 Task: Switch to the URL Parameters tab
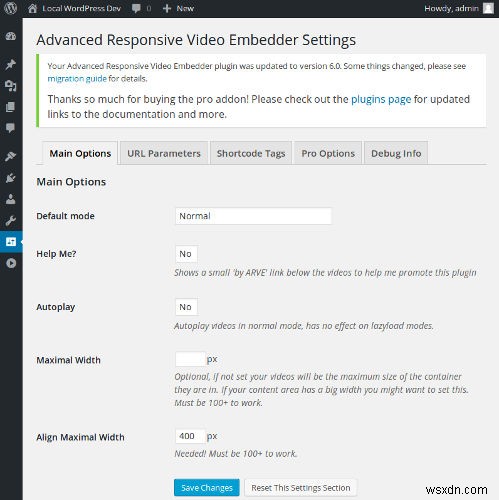click(164, 153)
